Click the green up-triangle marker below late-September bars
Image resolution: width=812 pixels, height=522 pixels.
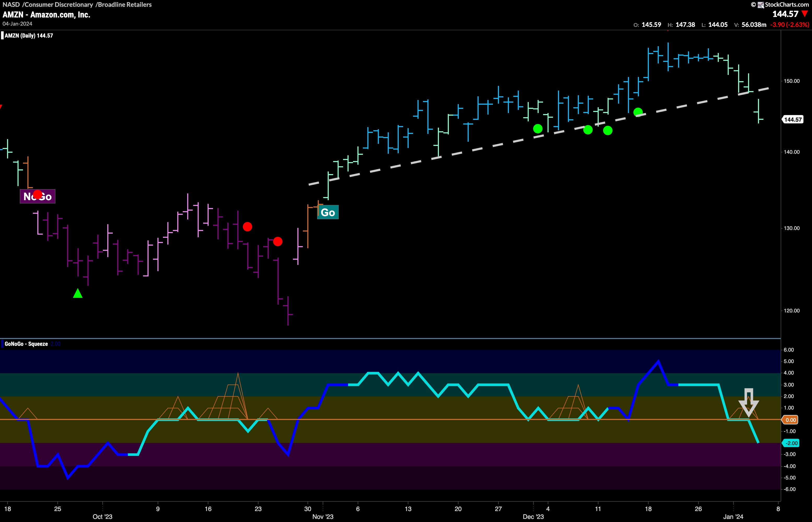78,293
